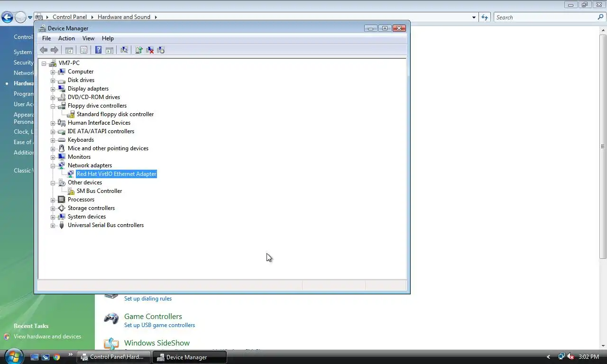
Task: Click 'Set up dialing rules' link
Action: click(x=148, y=299)
